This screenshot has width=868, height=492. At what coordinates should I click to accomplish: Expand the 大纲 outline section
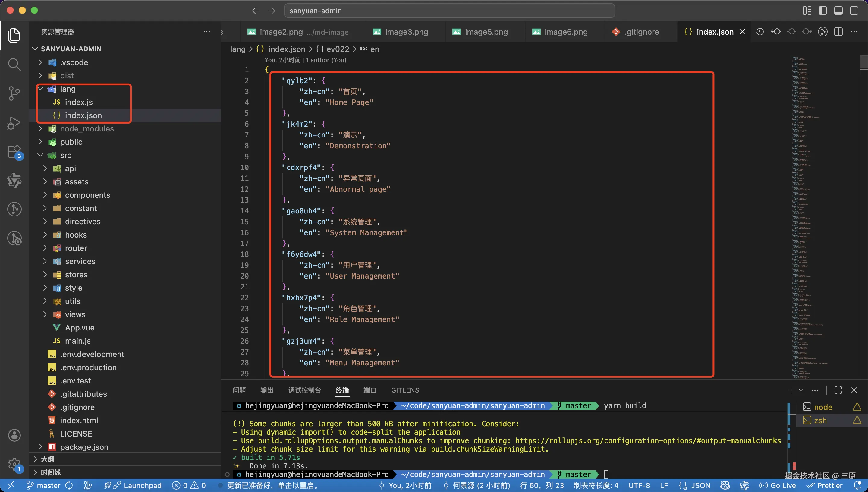pyautogui.click(x=47, y=459)
